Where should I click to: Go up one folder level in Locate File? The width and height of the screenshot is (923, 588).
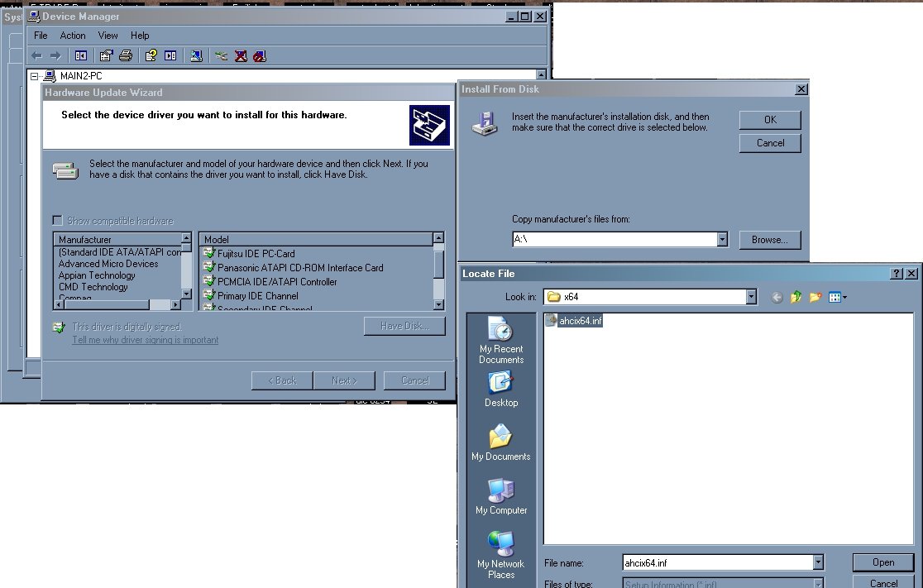[796, 297]
